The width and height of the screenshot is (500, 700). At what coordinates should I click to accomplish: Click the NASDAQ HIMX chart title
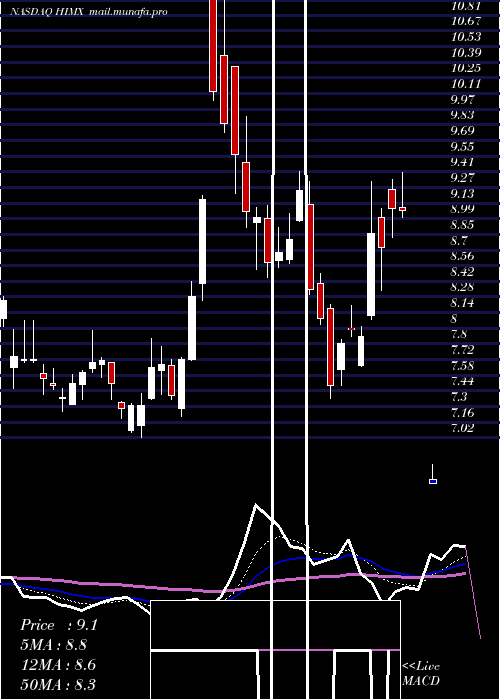46,12
